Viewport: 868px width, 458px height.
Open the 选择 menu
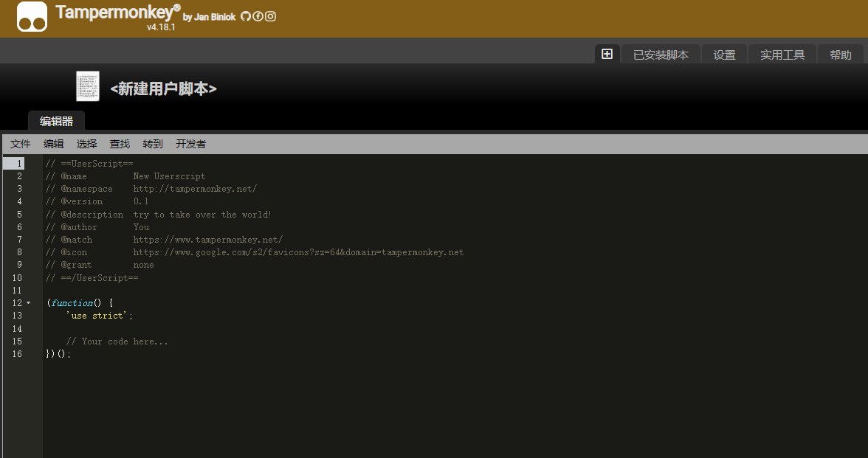[87, 144]
